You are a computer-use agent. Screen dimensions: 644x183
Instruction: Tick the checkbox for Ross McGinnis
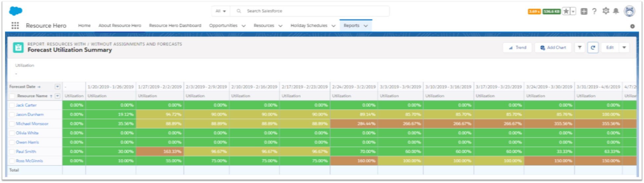coord(12,161)
